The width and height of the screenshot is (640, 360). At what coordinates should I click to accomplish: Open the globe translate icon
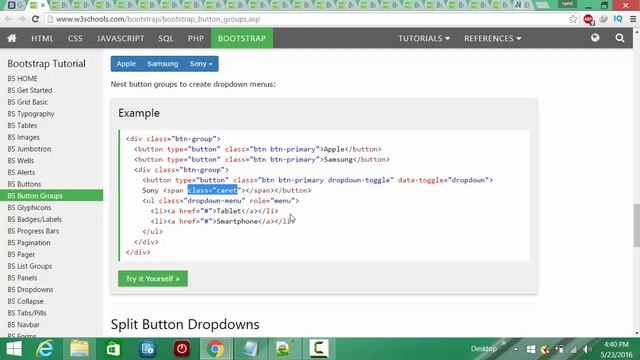pyautogui.click(x=595, y=38)
